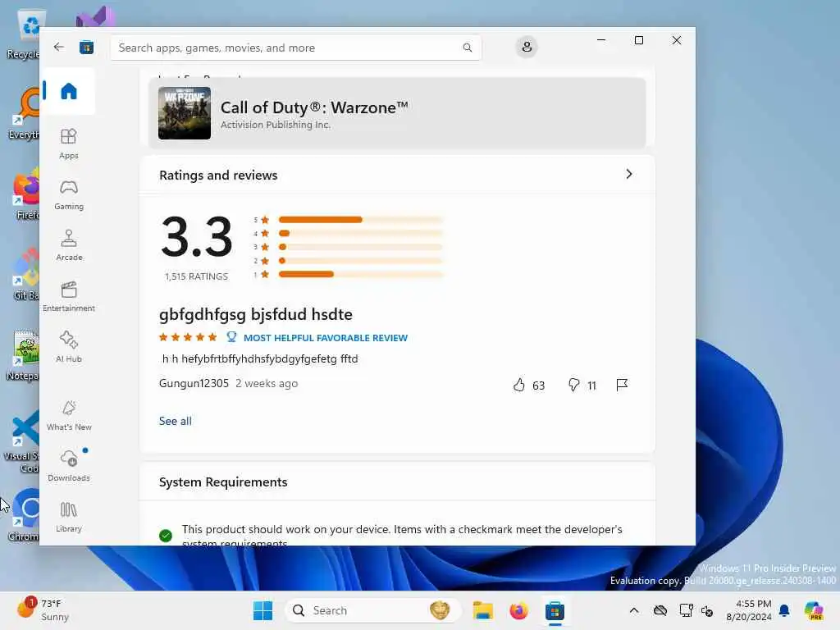Click the Microsoft Store taskbar icon
840x630 pixels.
[x=555, y=610]
